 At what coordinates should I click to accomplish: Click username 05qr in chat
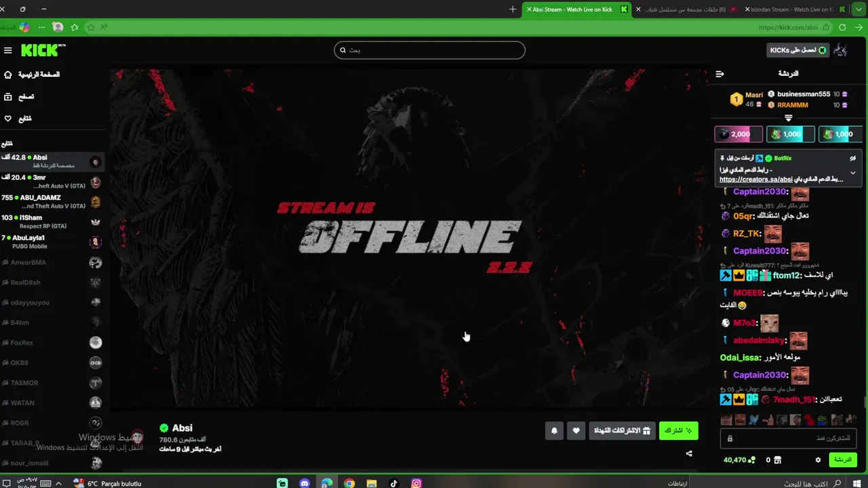click(x=743, y=216)
